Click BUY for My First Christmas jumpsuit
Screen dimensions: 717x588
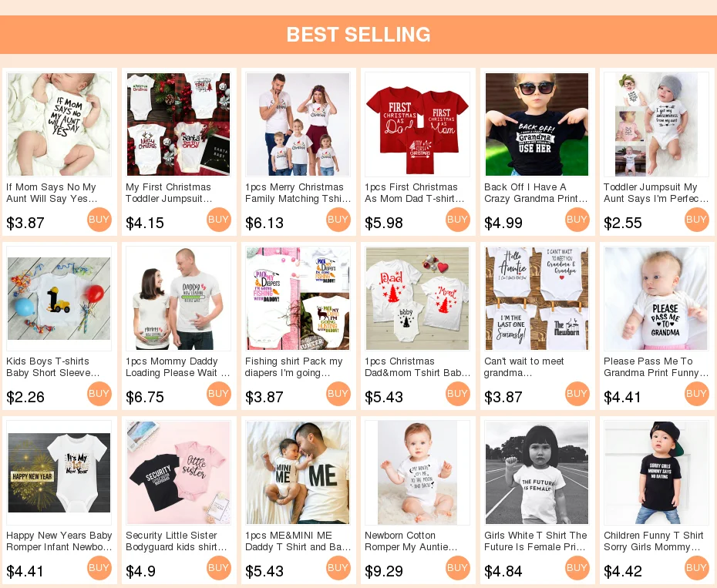219,220
